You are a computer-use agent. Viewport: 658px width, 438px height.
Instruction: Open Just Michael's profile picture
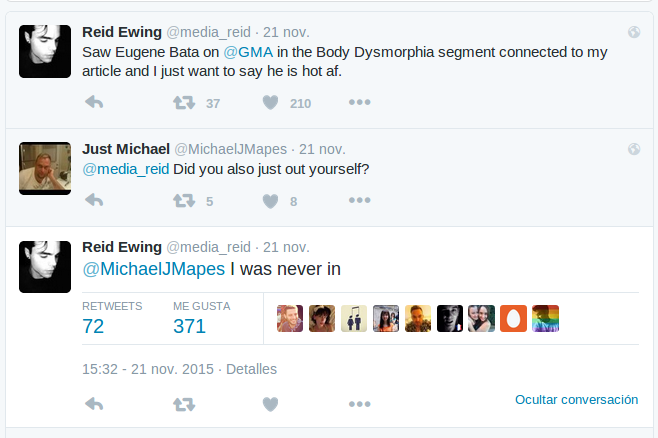point(45,168)
